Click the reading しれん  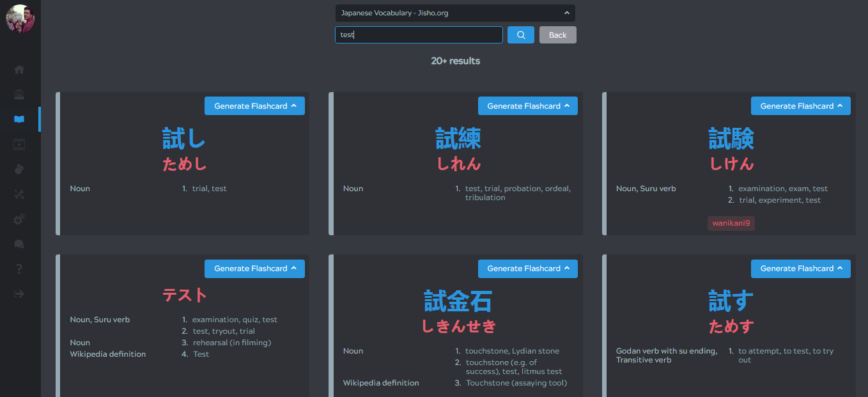click(458, 164)
